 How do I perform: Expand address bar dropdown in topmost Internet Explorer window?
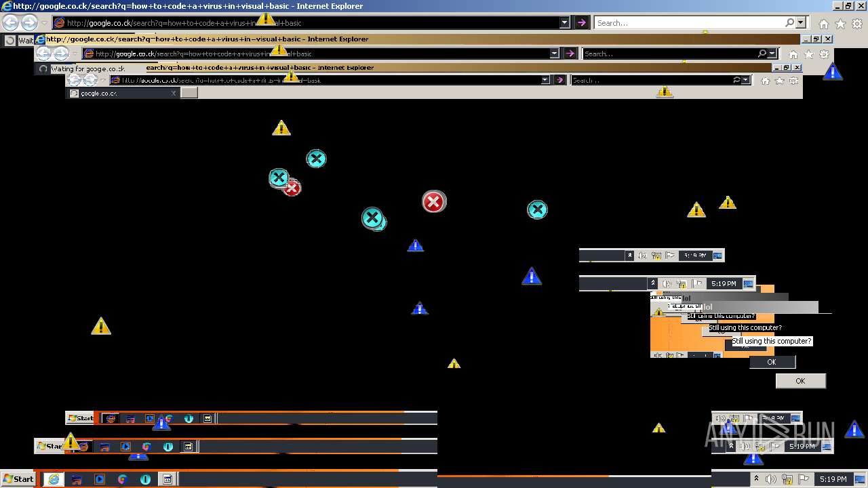pyautogui.click(x=564, y=23)
